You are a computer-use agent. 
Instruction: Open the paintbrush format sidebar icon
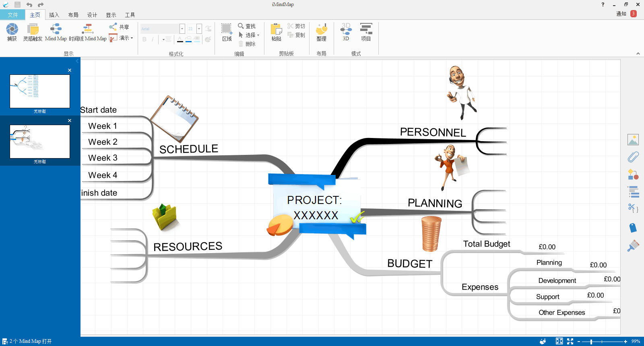633,245
